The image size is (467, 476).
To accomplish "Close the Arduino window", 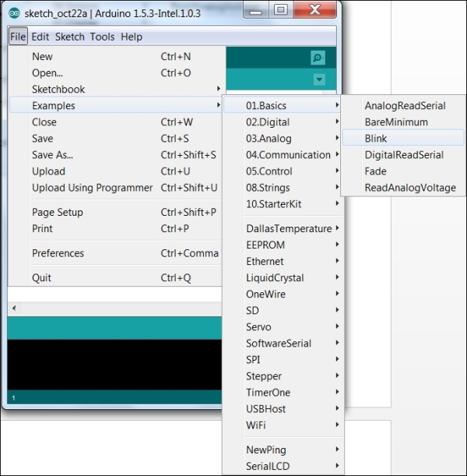I will coord(315,10).
